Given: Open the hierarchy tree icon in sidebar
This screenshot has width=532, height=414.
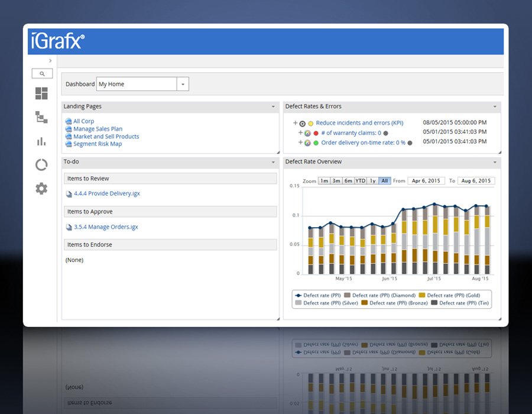Looking at the screenshot, I should point(41,117).
